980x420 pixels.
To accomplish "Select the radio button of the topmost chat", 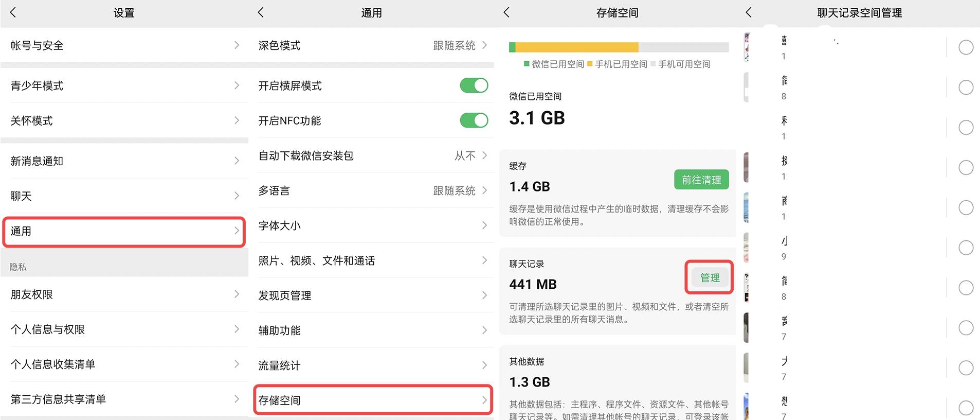I will coord(966,47).
